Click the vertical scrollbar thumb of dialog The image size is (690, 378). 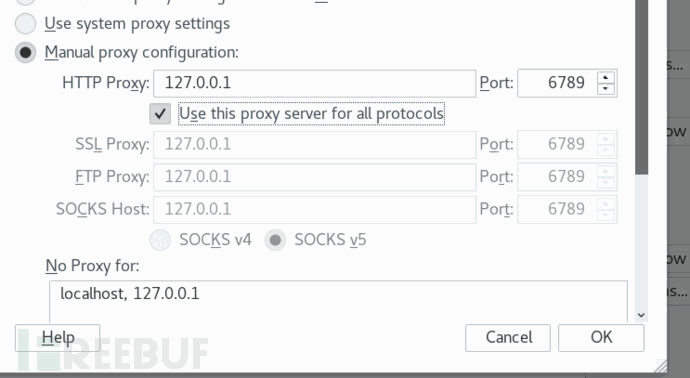(x=642, y=87)
